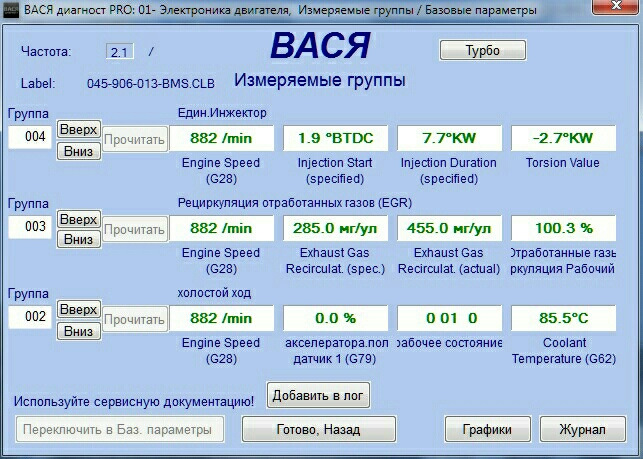Open Журнал button
This screenshot has height=459, width=643.
(583, 429)
